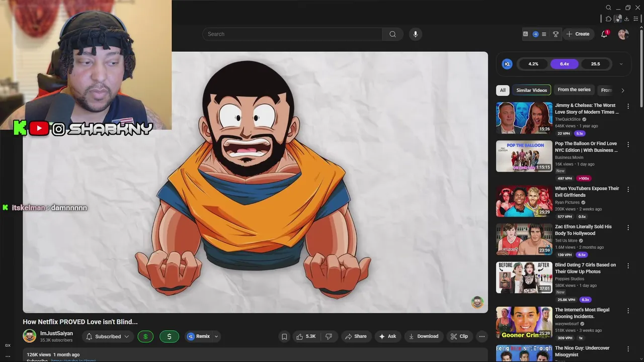Click the Remix button
Image resolution: width=644 pixels, height=362 pixels.
[198, 336]
